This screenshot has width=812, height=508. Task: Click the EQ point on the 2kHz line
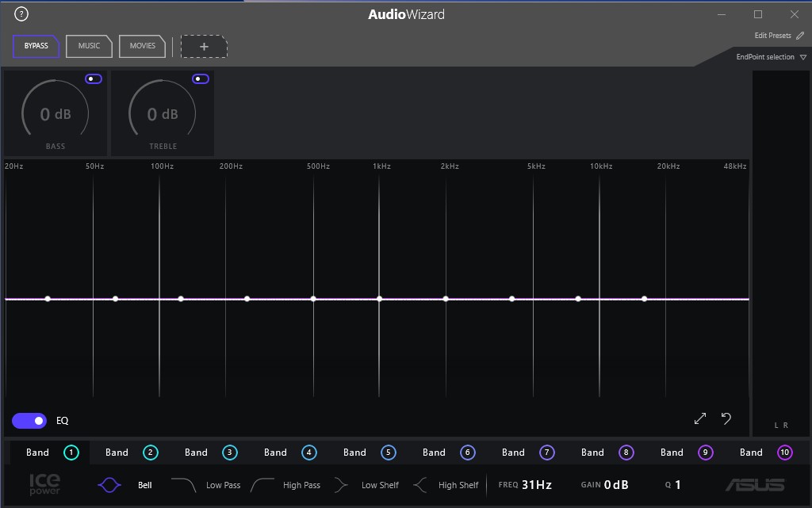click(x=446, y=299)
